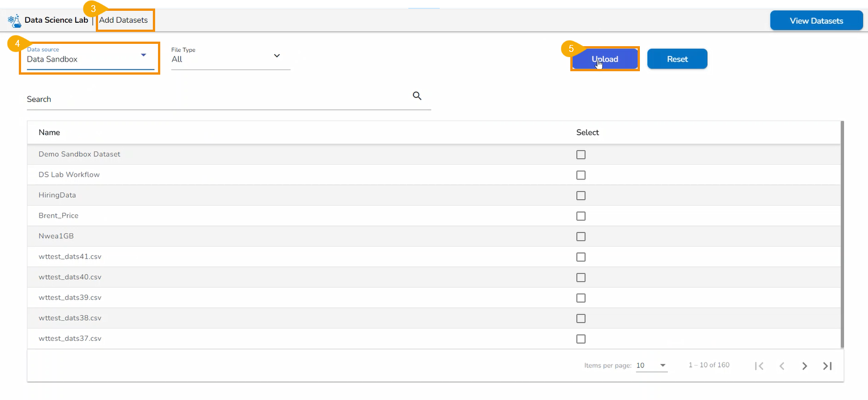This screenshot has width=868, height=400.
Task: Click the Data Science Lab logo icon
Action: [x=14, y=21]
